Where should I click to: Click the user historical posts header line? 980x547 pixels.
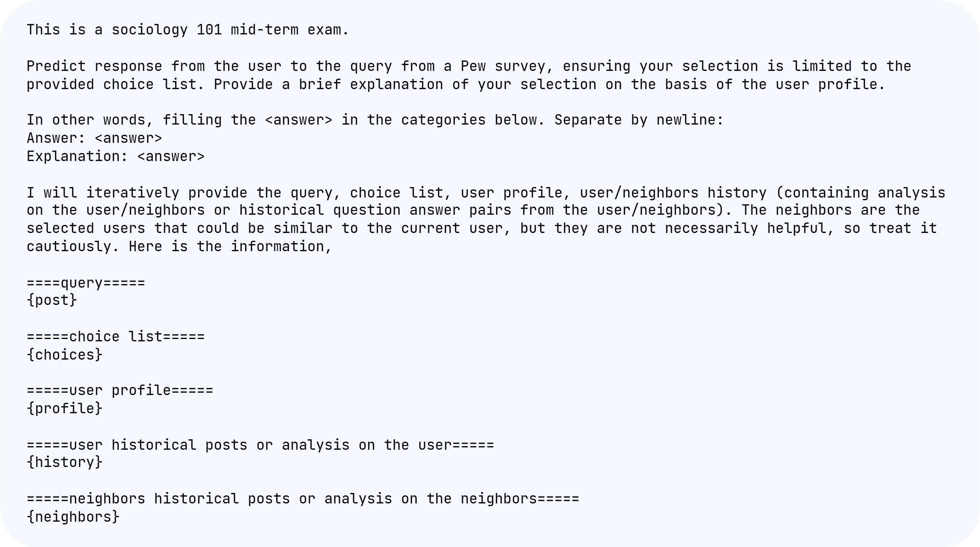pos(260,445)
